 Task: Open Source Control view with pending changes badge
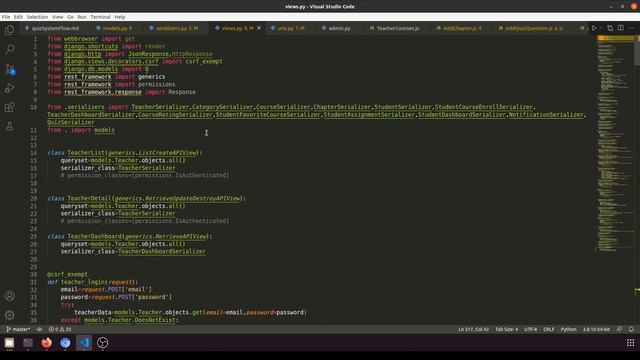coord(9,69)
